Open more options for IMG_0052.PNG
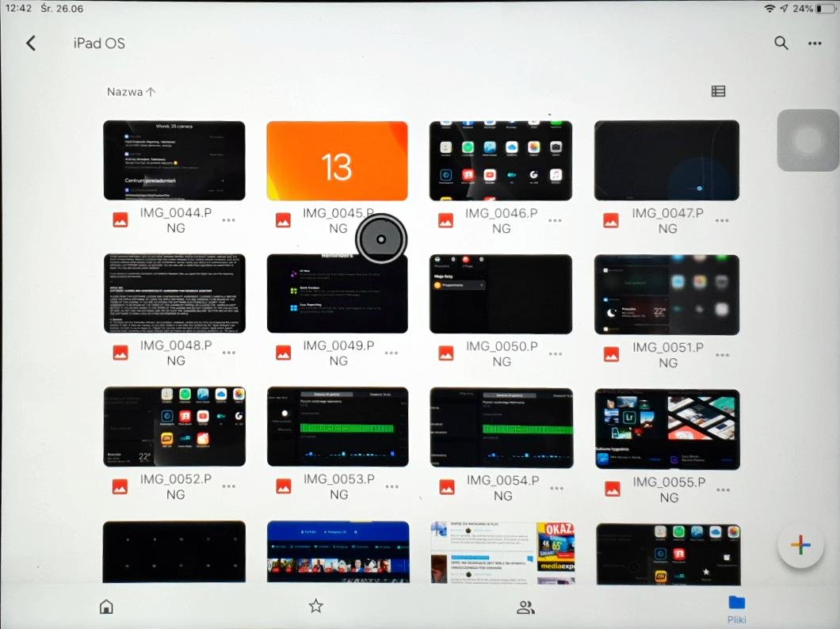The height and width of the screenshot is (629, 840). [x=229, y=486]
